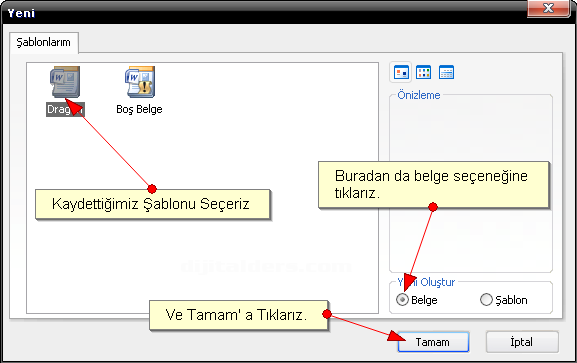The image size is (577, 363).
Task: Switch to large icons view
Action: point(401,72)
